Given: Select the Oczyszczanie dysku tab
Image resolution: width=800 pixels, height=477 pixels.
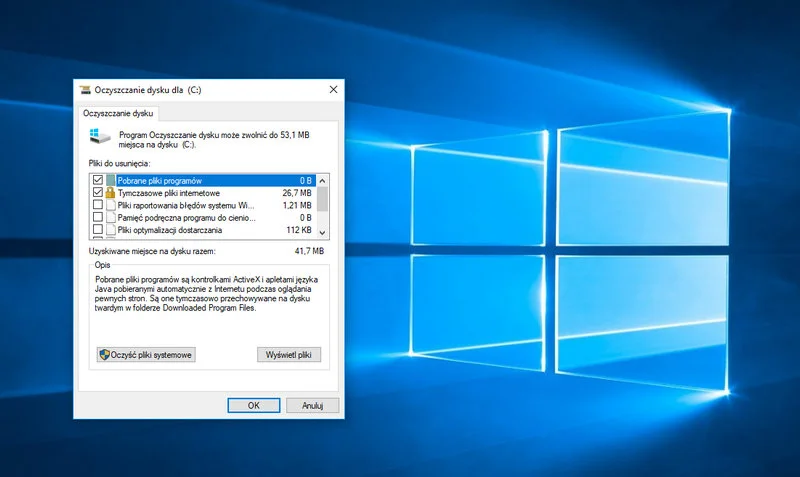Looking at the screenshot, I should tap(118, 114).
